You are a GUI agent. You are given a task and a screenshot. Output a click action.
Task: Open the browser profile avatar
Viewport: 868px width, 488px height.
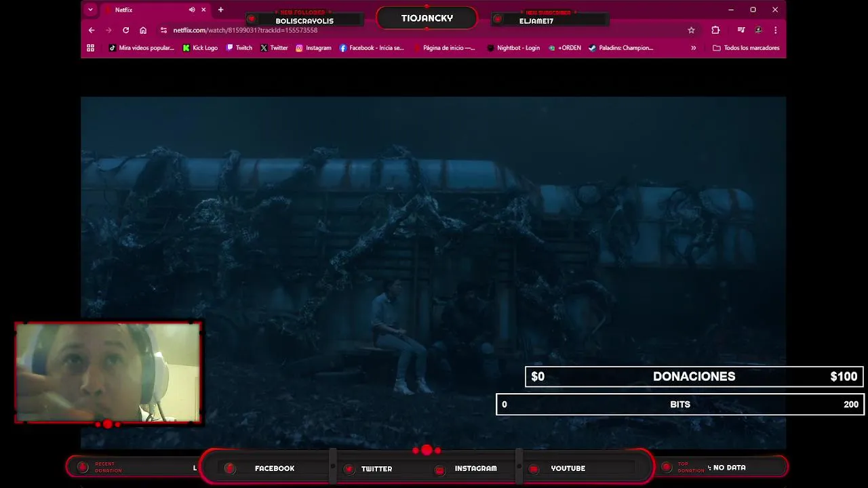[x=758, y=30]
